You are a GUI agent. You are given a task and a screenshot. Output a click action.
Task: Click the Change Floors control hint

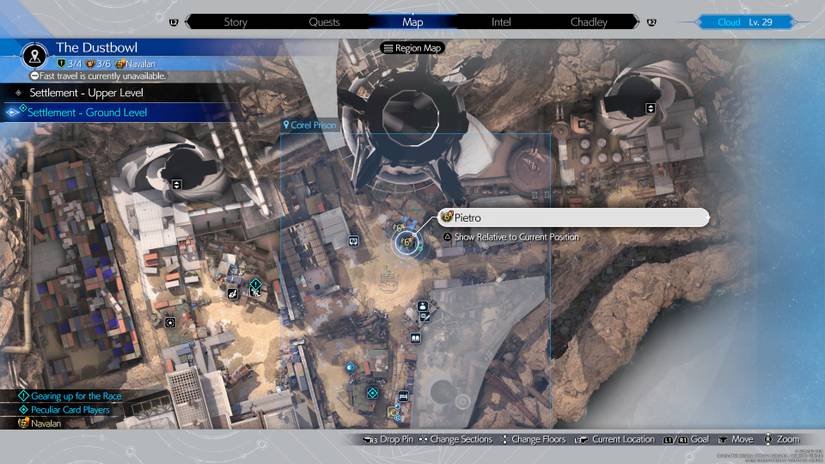534,439
